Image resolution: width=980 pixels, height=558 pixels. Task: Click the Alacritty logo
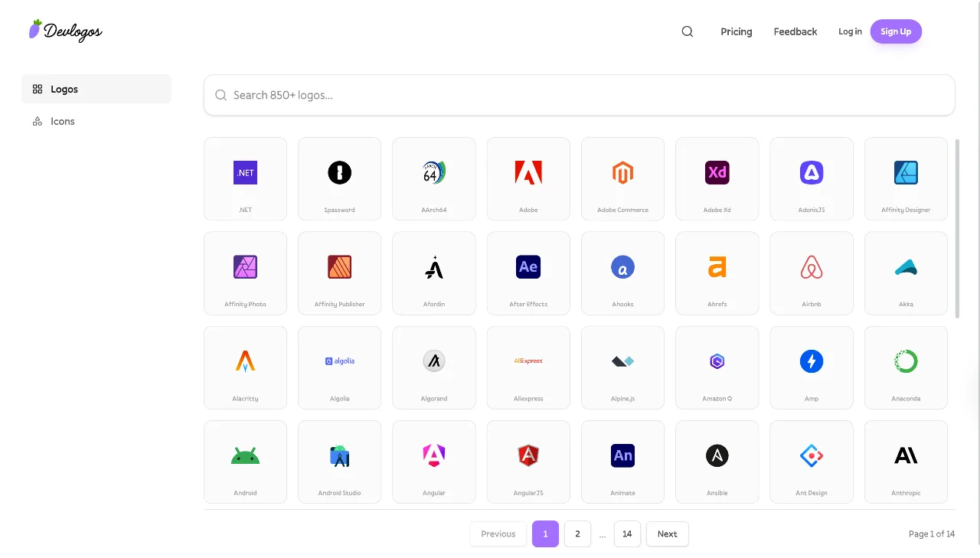coord(245,368)
